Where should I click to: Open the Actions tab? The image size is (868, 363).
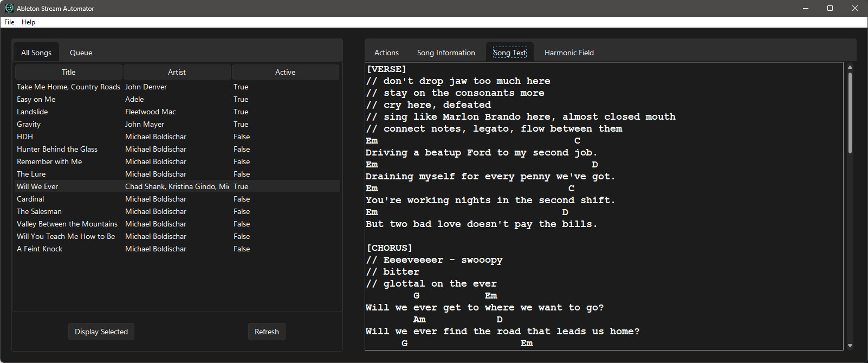386,53
